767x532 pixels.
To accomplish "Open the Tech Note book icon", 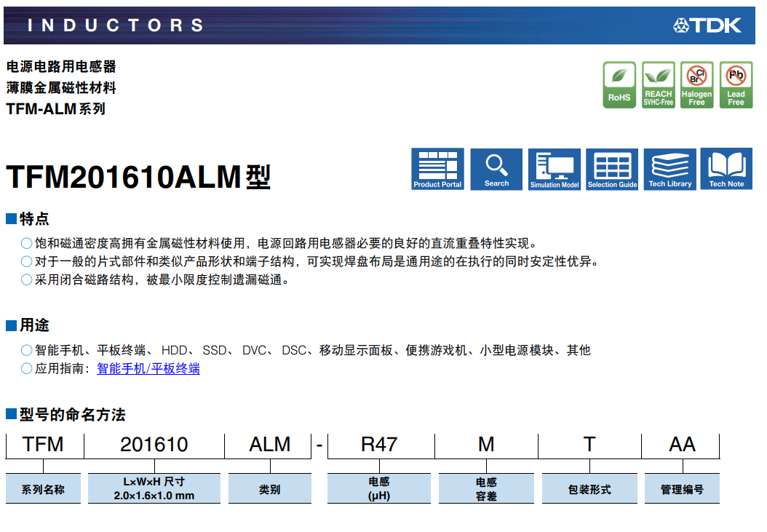I will point(726,169).
